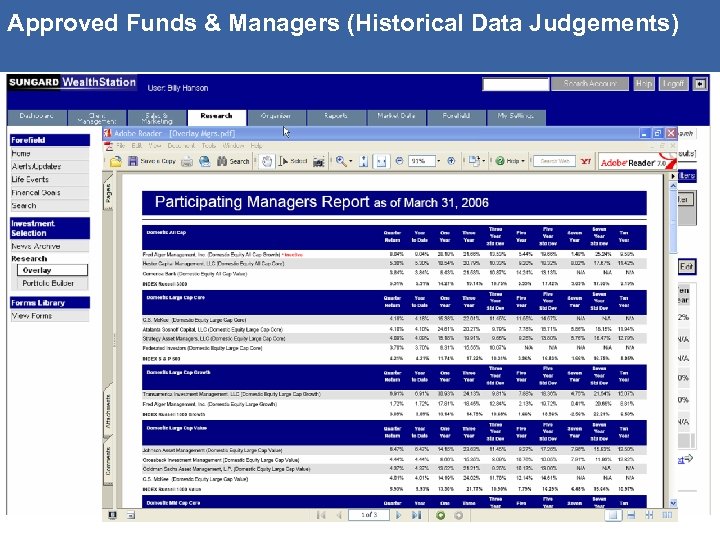Click the WealthStation Help button
This screenshot has height=540, width=720.
(x=644, y=84)
